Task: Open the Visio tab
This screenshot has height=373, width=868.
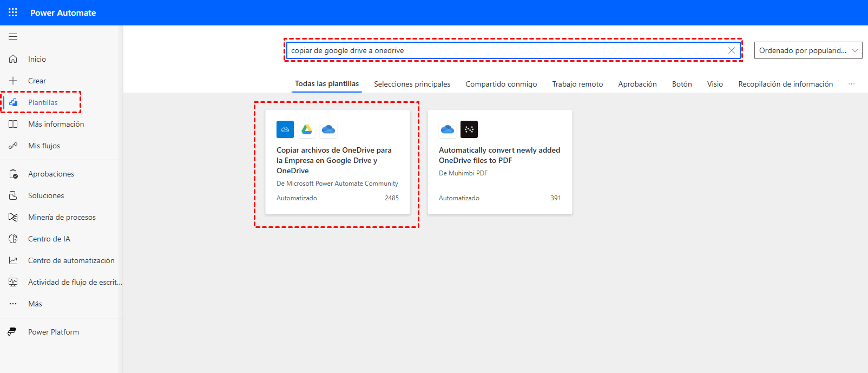Action: click(715, 84)
